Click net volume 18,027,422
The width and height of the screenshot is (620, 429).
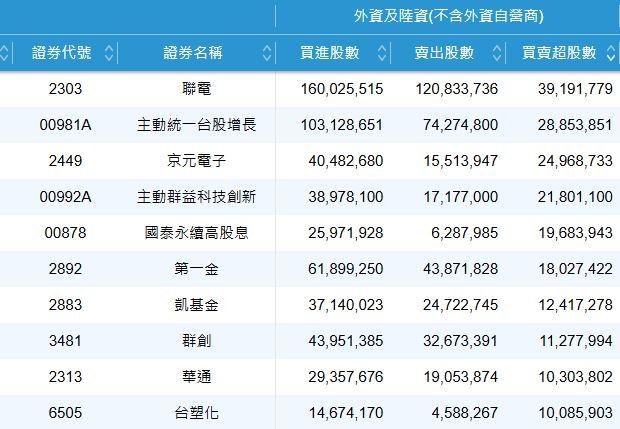click(575, 269)
